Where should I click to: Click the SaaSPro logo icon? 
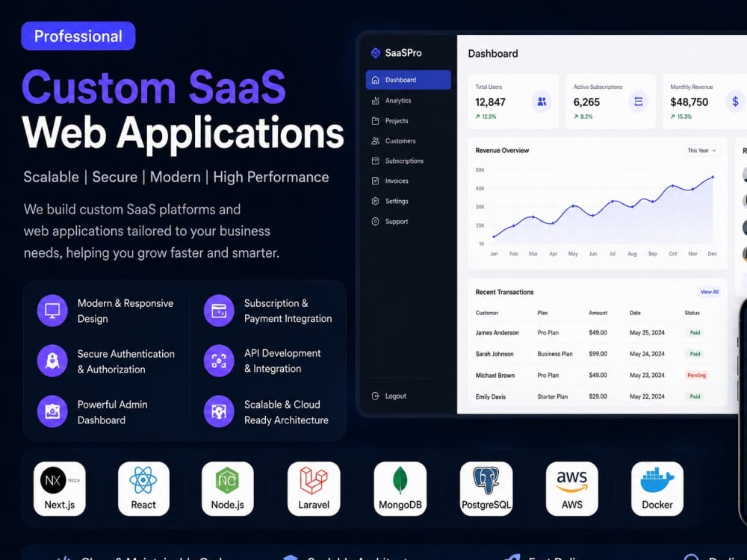(376, 53)
